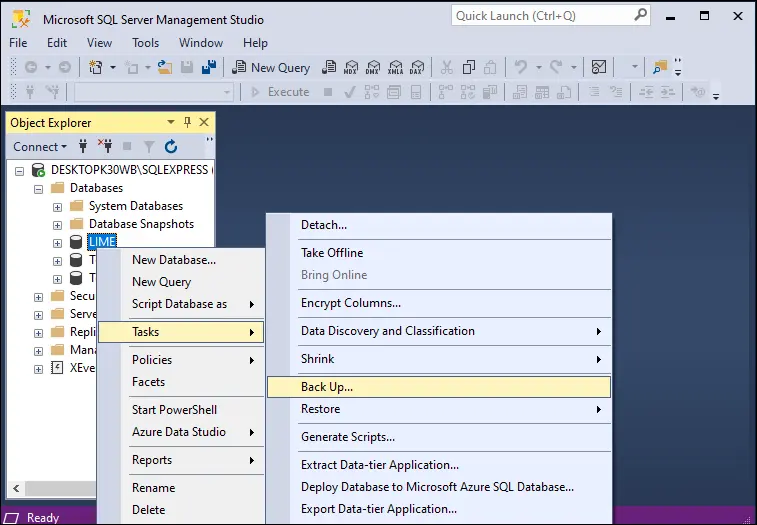The height and width of the screenshot is (525, 757).
Task: Expand the Database Snapshots folder
Action: pyautogui.click(x=57, y=225)
